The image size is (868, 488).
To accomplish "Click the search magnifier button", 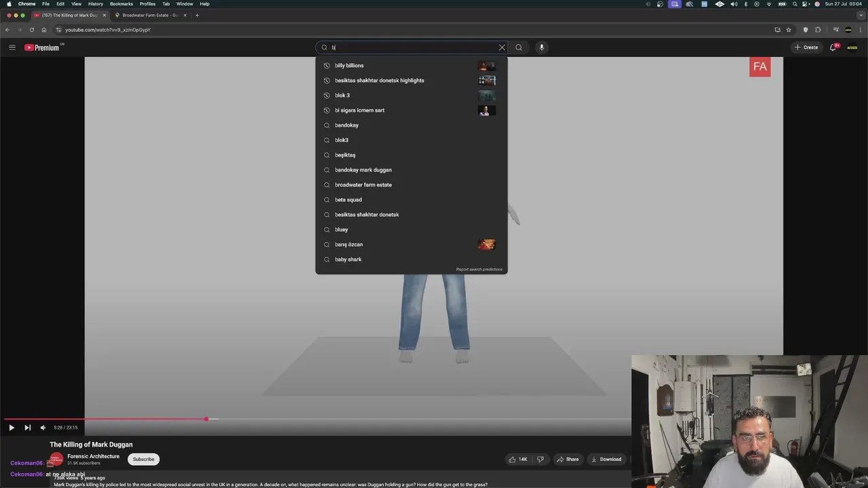I will tap(519, 47).
